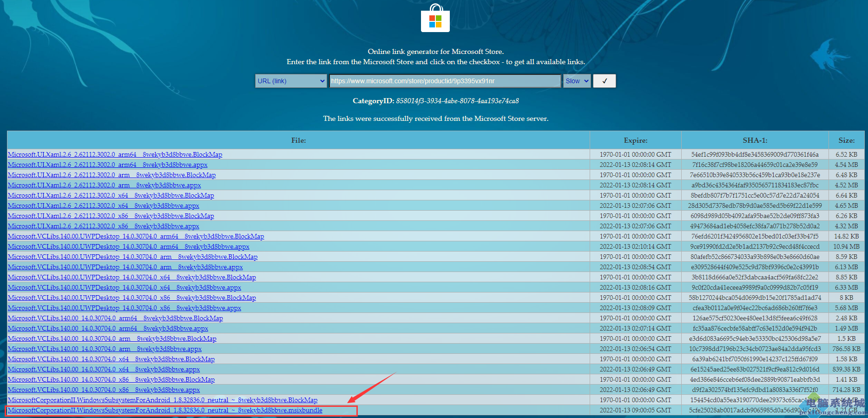Open the URL (link) type dropdown
868x418 pixels.
pos(291,81)
